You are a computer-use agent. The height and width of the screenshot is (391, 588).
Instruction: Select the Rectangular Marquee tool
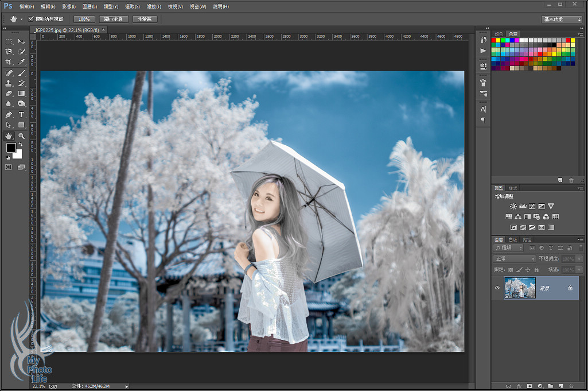[9, 41]
